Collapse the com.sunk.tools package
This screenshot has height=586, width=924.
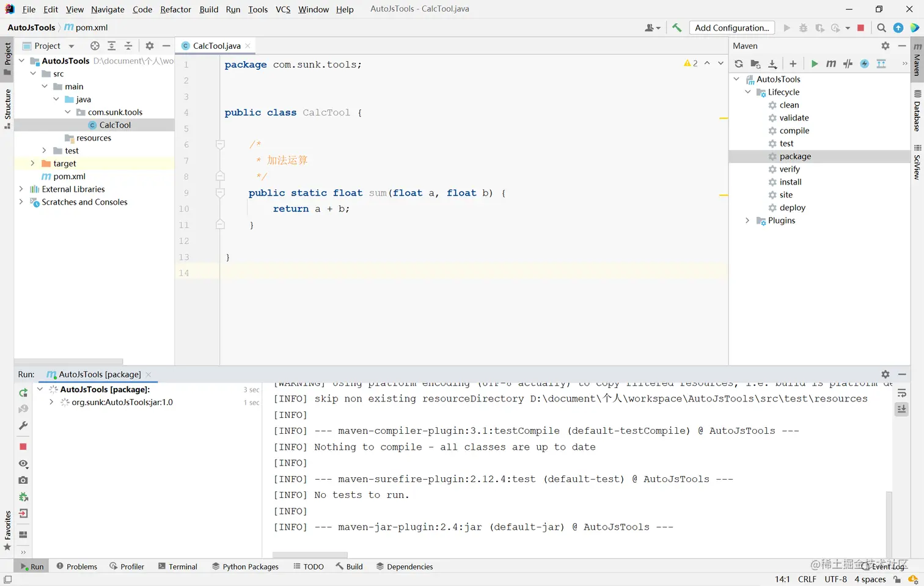pyautogui.click(x=67, y=112)
